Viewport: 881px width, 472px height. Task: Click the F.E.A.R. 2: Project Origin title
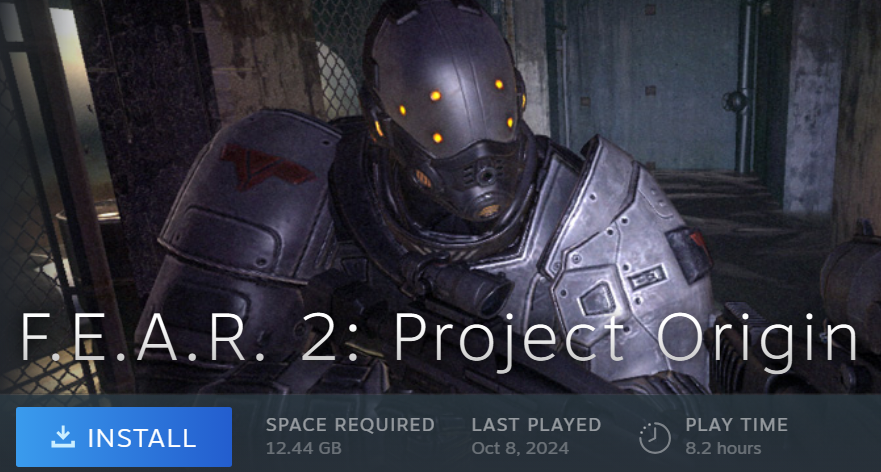tap(439, 339)
